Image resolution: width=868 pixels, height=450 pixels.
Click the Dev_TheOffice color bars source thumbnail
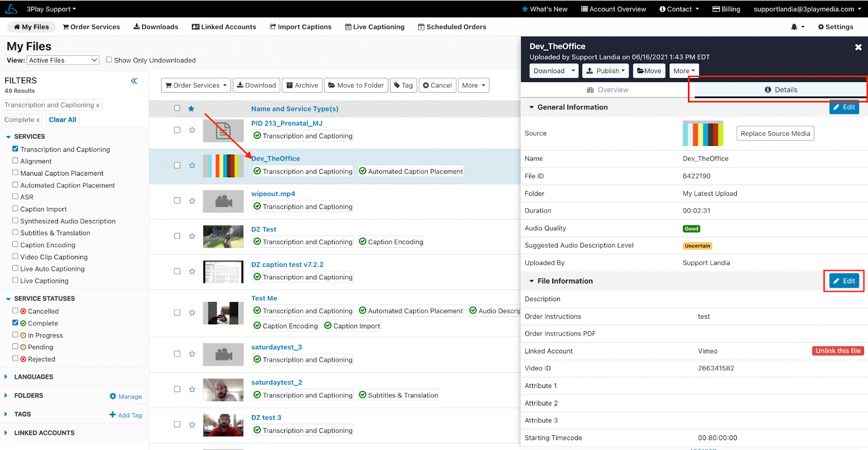coord(703,134)
